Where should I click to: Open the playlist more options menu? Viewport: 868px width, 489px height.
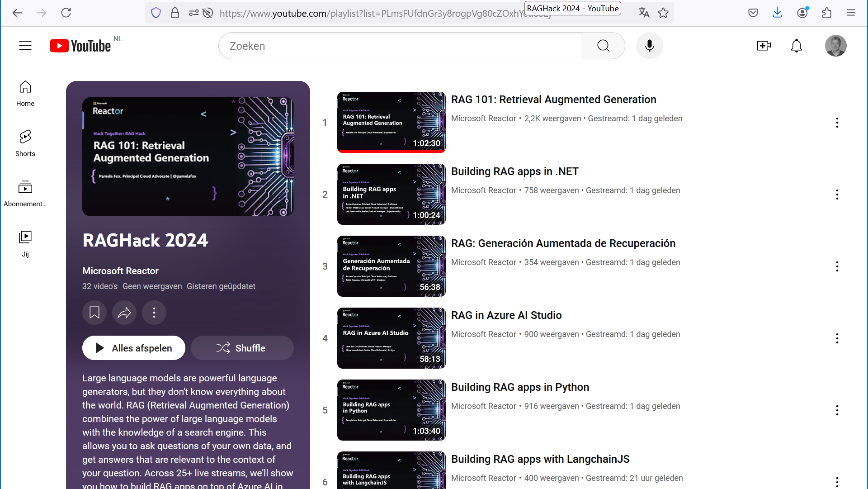(154, 313)
